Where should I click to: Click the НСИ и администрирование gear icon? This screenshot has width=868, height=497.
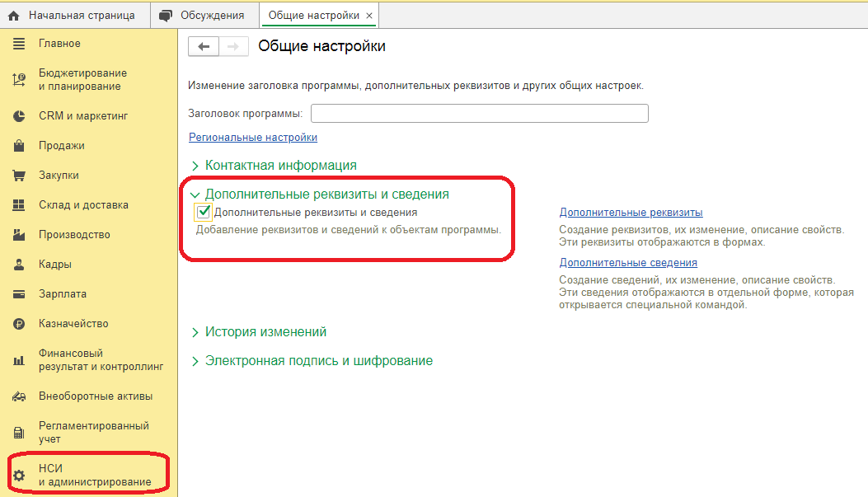coord(19,476)
